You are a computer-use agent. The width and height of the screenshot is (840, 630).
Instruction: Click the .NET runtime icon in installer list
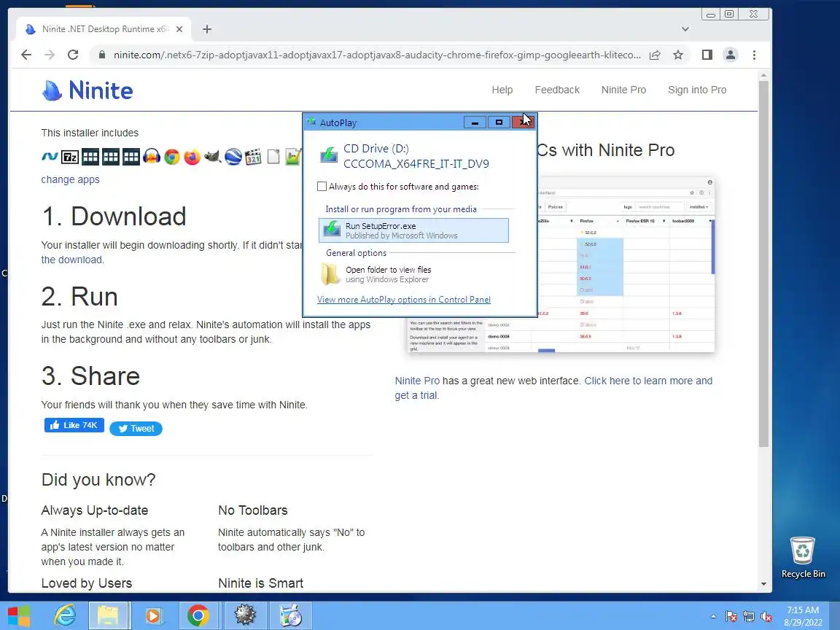point(50,157)
